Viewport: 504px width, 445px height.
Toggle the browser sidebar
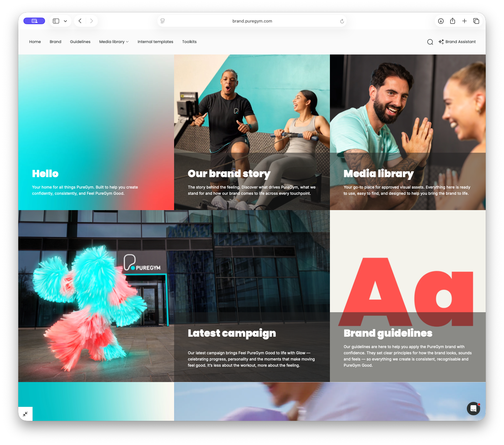(56, 21)
